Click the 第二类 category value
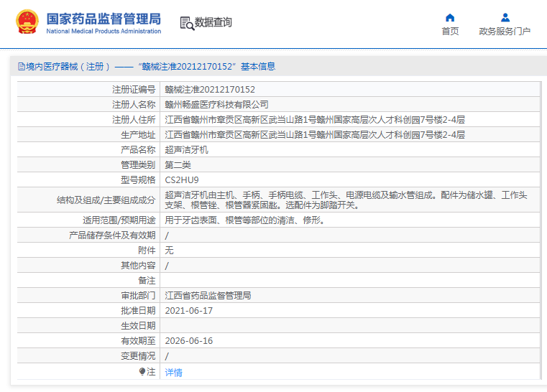The height and width of the screenshot is (392, 547). (178, 165)
